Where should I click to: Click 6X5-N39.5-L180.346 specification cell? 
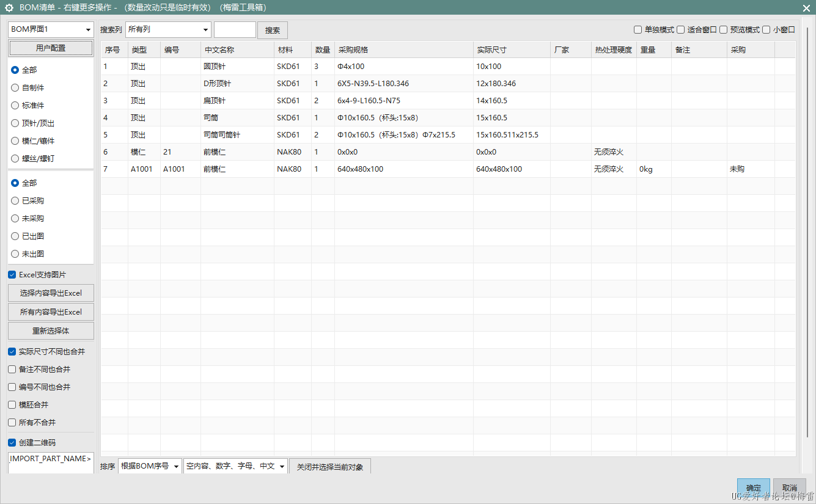[404, 84]
